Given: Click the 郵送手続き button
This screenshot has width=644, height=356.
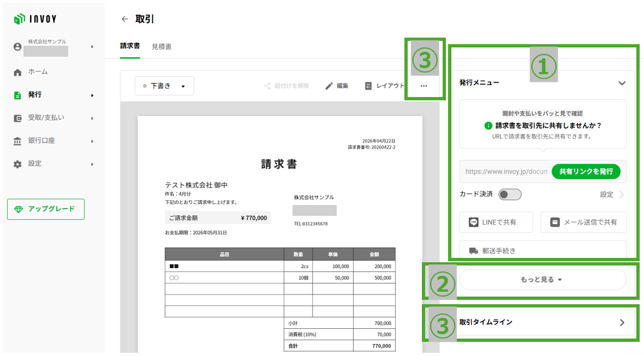Looking at the screenshot, I should [542, 250].
